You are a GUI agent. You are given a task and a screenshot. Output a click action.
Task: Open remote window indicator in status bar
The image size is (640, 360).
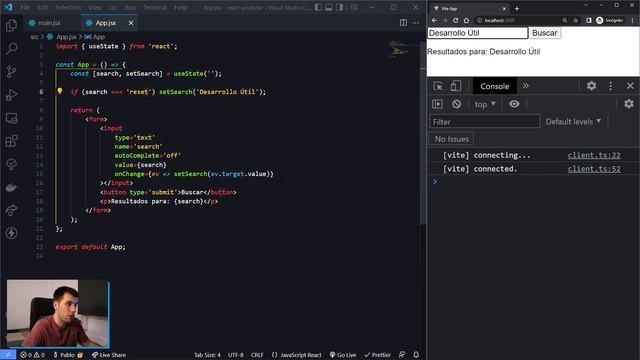click(x=8, y=355)
